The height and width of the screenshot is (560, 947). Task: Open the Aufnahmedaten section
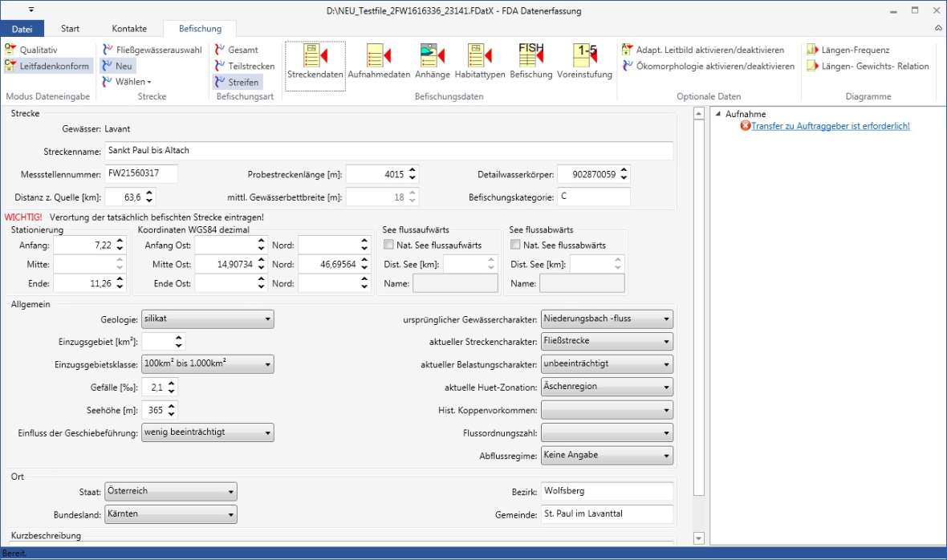coord(379,62)
